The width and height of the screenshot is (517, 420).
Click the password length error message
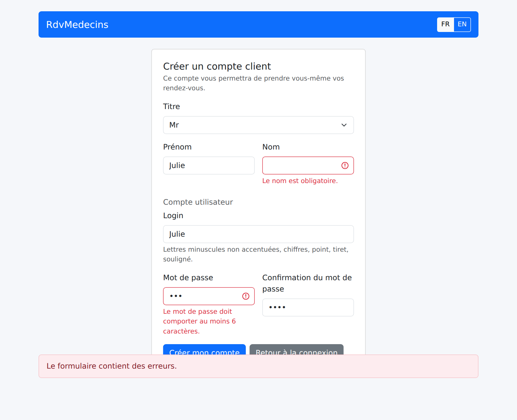point(199,321)
